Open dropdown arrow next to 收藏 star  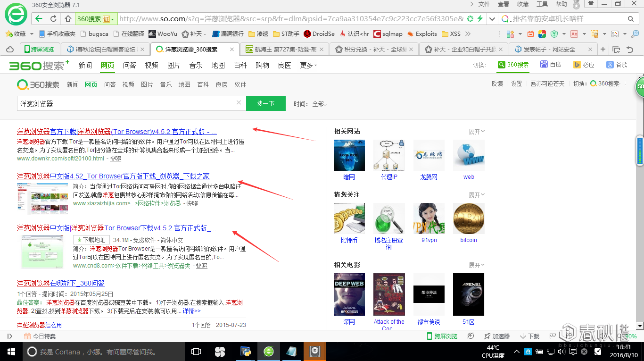coord(32,34)
